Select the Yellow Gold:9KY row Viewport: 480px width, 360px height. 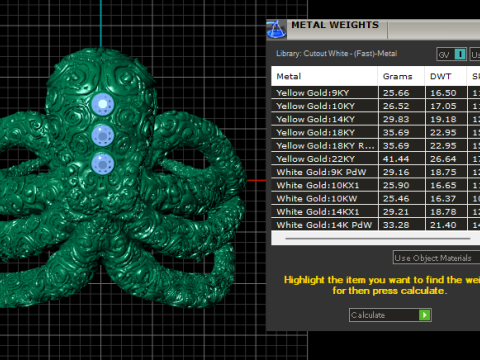coord(376,93)
